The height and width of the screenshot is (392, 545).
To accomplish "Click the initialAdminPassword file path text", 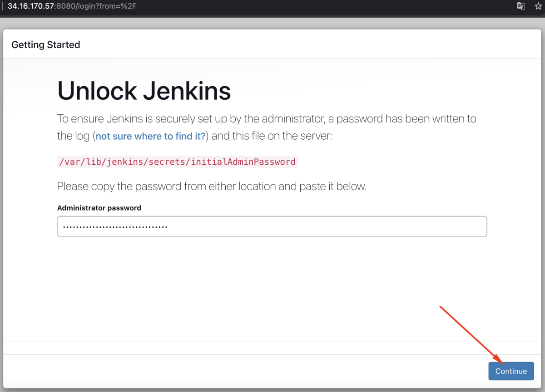I will tap(178, 162).
